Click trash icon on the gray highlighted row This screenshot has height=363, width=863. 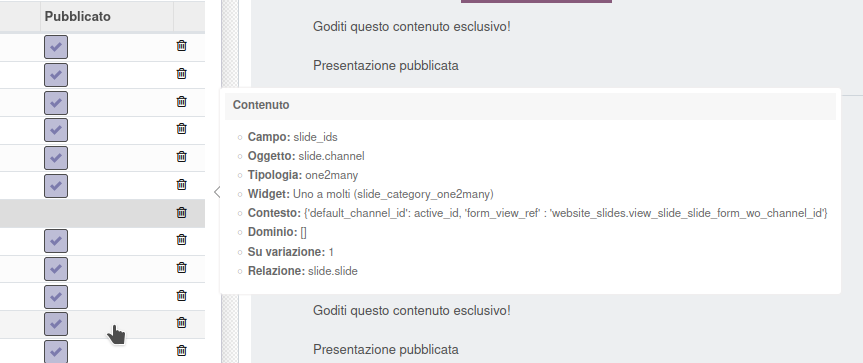[182, 212]
